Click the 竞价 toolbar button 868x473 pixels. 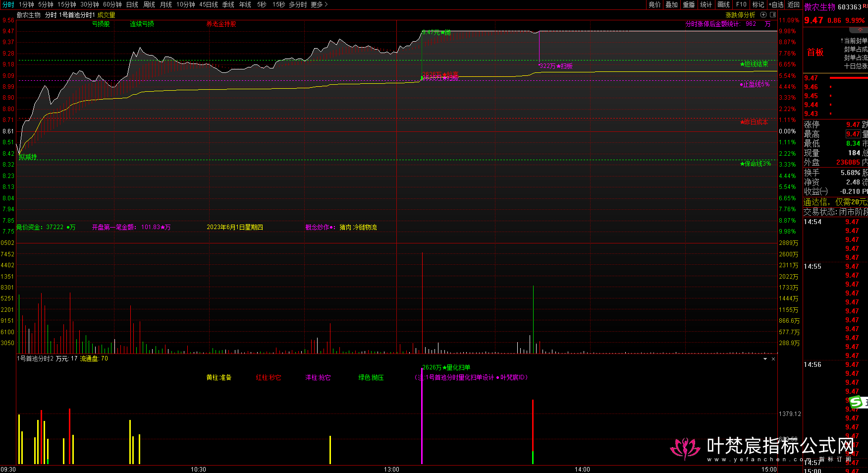[x=654, y=4]
